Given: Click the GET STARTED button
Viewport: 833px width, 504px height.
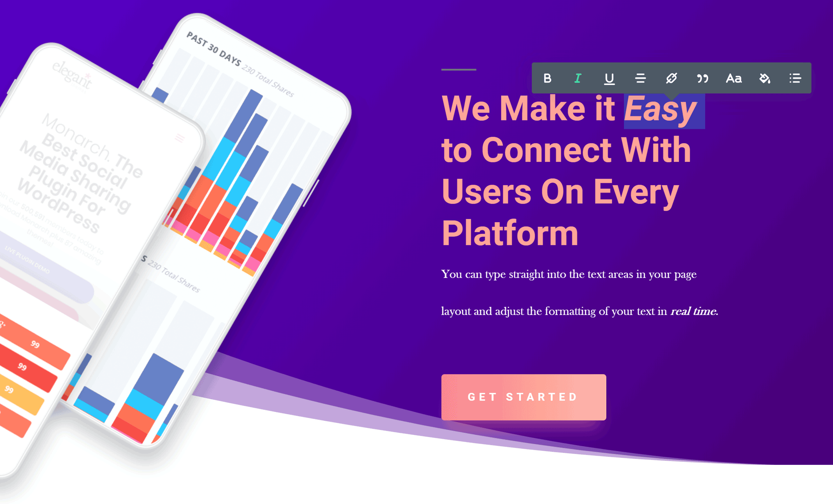Looking at the screenshot, I should 513,397.
